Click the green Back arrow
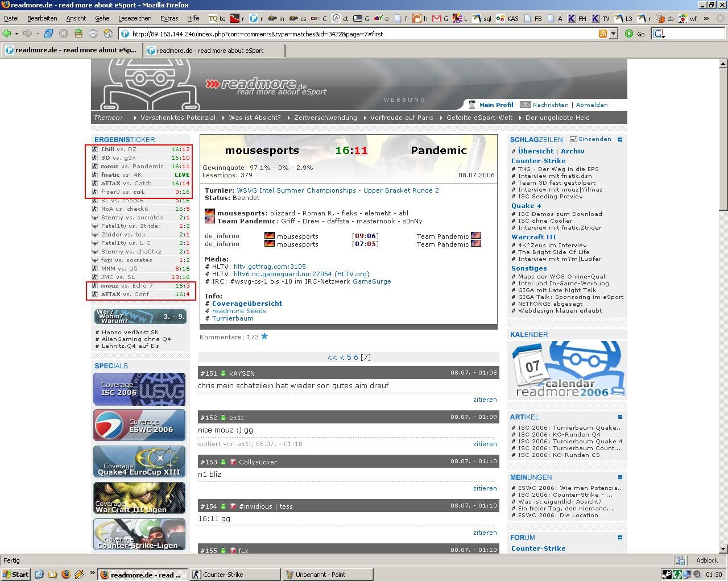Screen dimensions: 728x582 (7, 34)
